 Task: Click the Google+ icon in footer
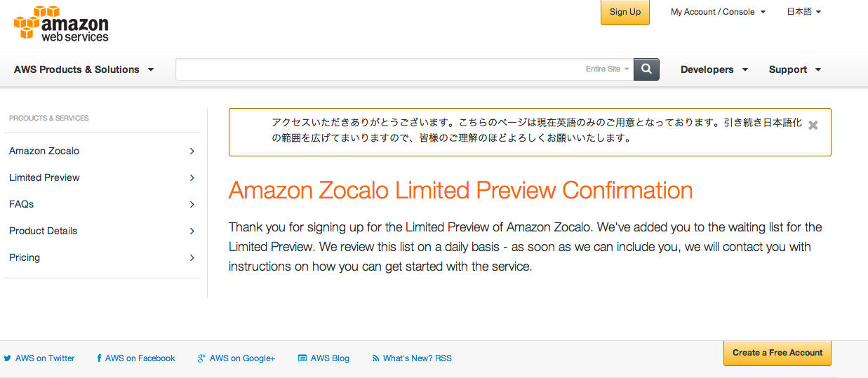tap(201, 358)
